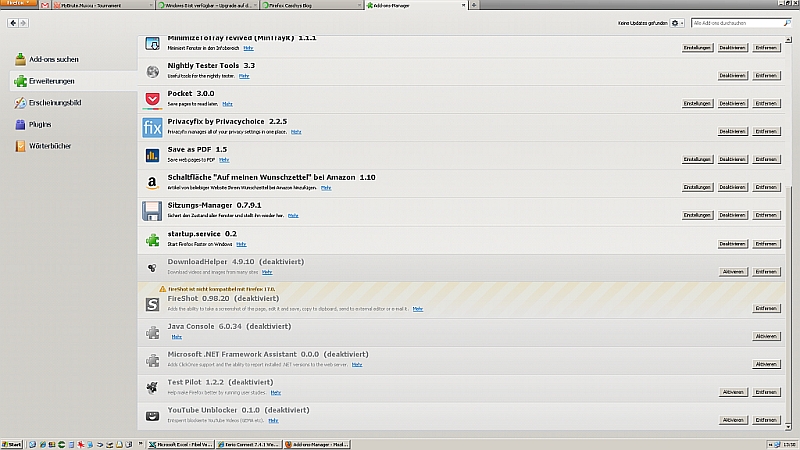This screenshot has width=800, height=450.
Task: Switch to Kerio Connect taskbar window
Action: [x=248, y=444]
